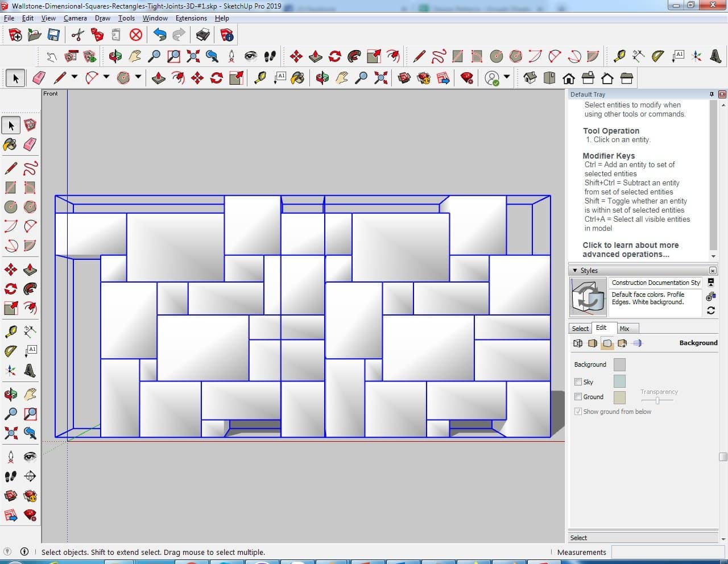Enable the Sky checkbox

[x=578, y=382]
